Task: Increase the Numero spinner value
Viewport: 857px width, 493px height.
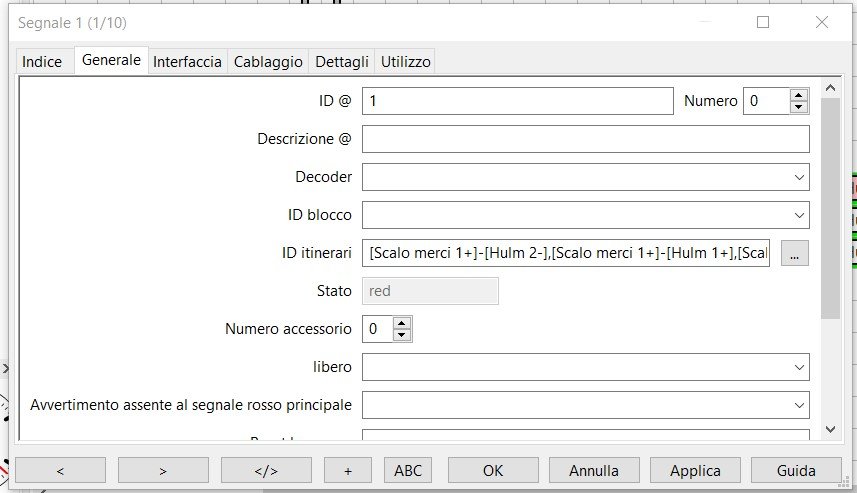Action: point(798,96)
